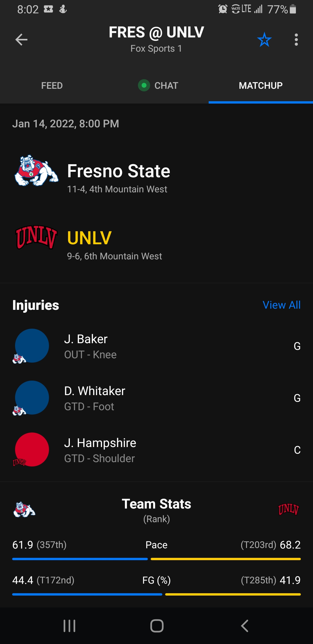This screenshot has width=313, height=644.
Task: Tap the yellow FG (%) stat bar
Action: [233, 594]
